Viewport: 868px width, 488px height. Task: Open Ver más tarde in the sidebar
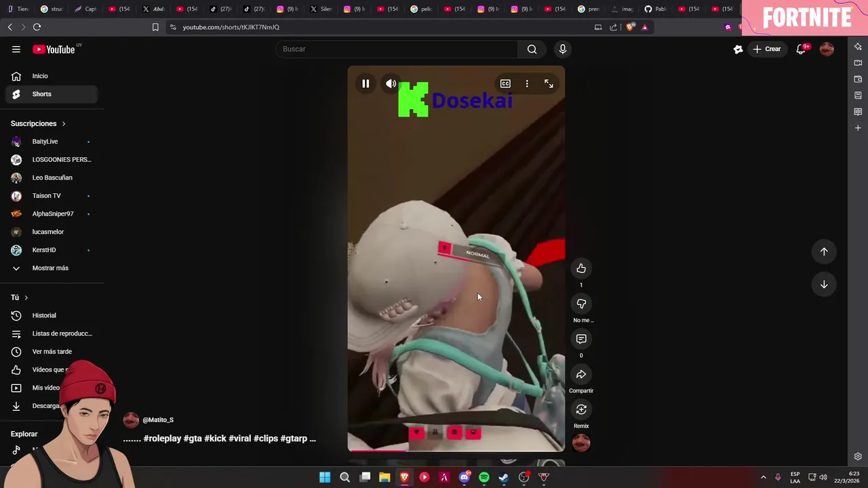click(x=52, y=352)
